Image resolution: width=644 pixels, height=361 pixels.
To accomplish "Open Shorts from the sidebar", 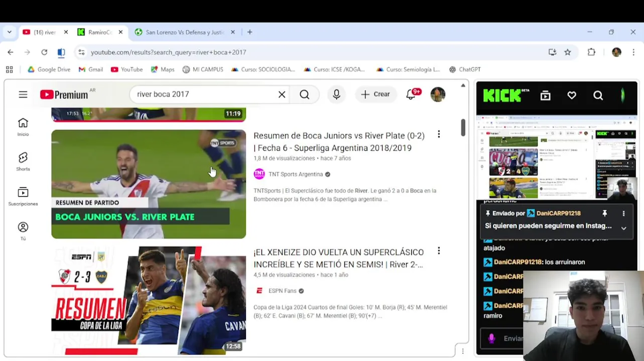I will click(x=23, y=161).
